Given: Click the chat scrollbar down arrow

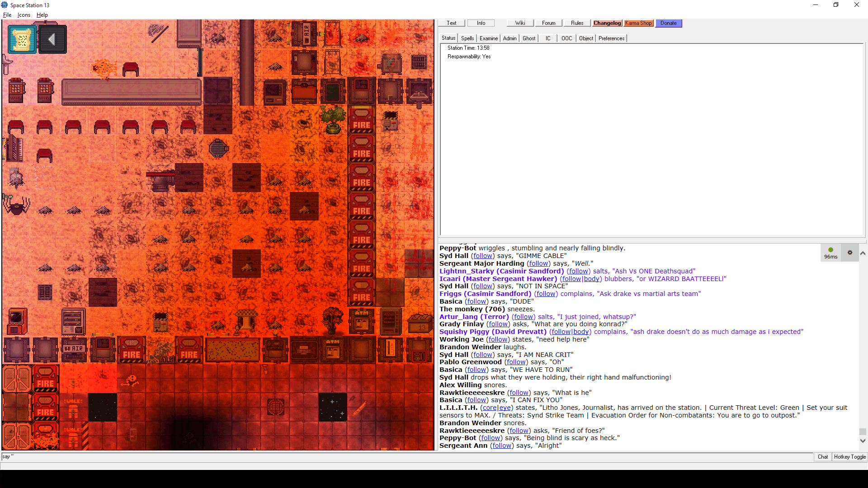Looking at the screenshot, I should (863, 441).
